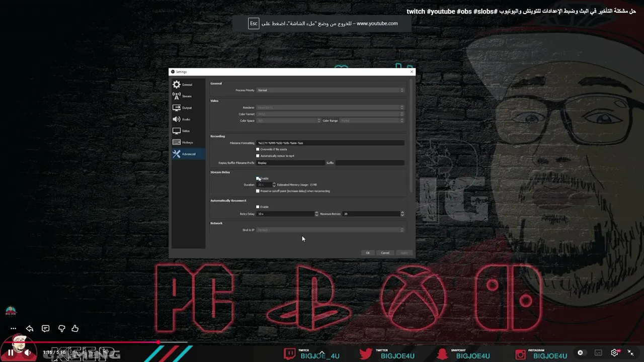The width and height of the screenshot is (644, 362).
Task: Click the Retry Delay value field
Action: (x=285, y=214)
